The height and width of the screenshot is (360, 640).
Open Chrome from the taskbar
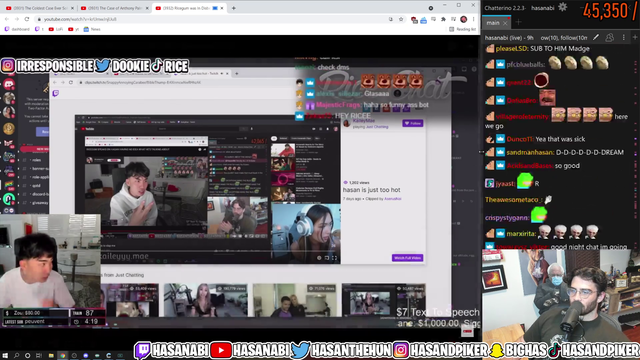click(x=62, y=356)
